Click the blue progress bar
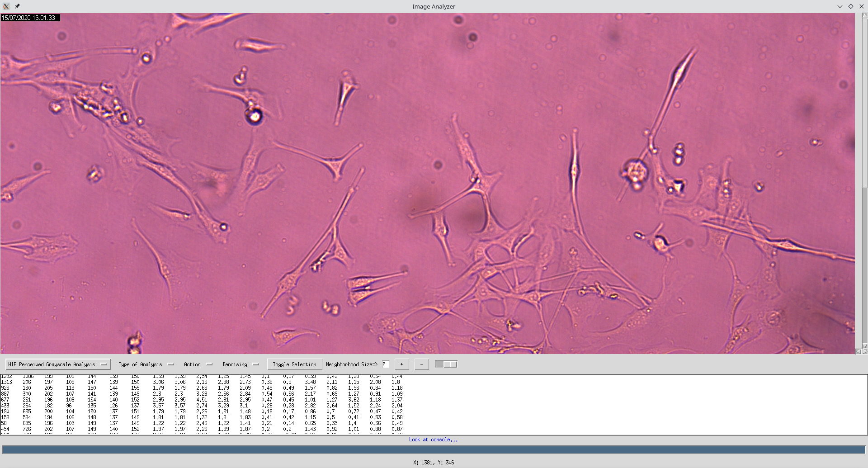The height and width of the screenshot is (468, 868). 434,449
